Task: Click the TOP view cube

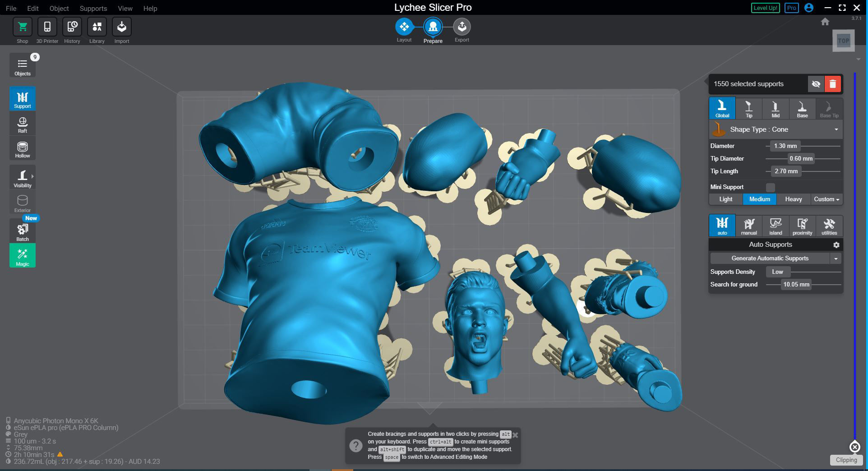Action: point(843,41)
